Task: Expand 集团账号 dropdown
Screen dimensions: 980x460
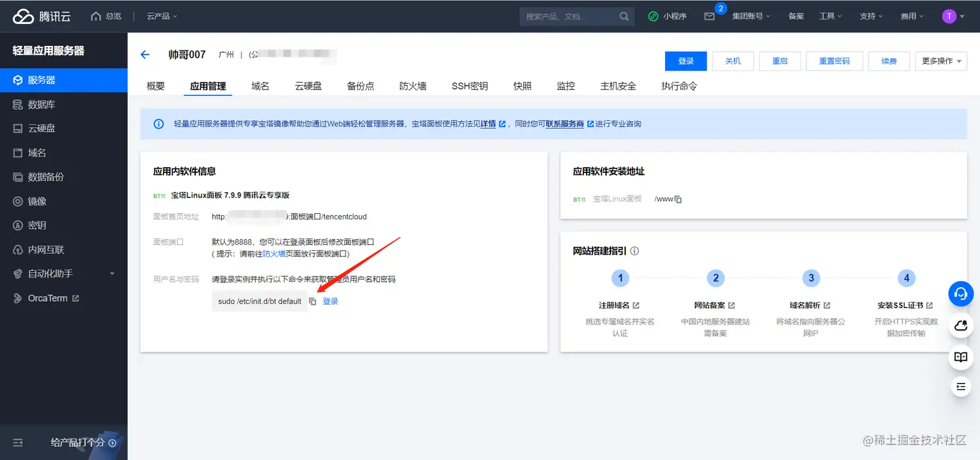Action: (751, 16)
